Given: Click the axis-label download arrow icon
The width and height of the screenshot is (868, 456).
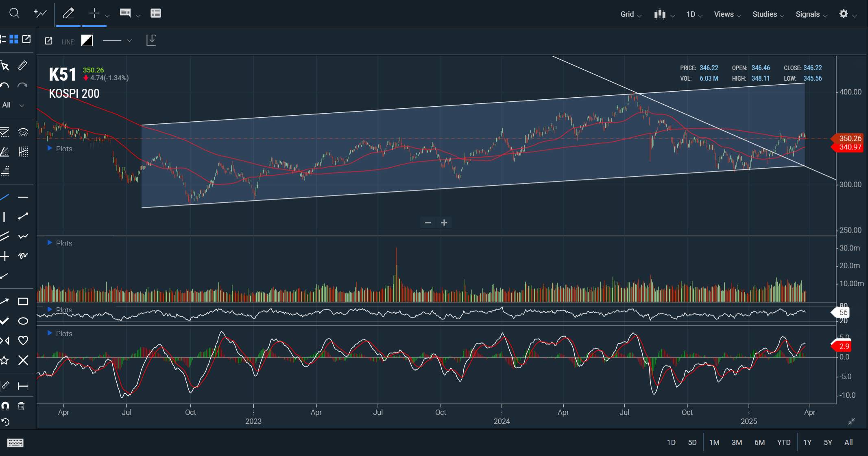Looking at the screenshot, I should (x=151, y=40).
